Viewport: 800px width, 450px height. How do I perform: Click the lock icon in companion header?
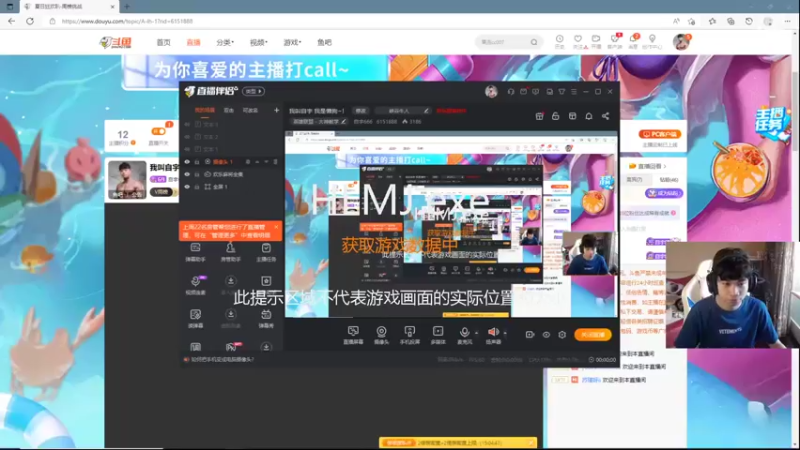(x=556, y=116)
